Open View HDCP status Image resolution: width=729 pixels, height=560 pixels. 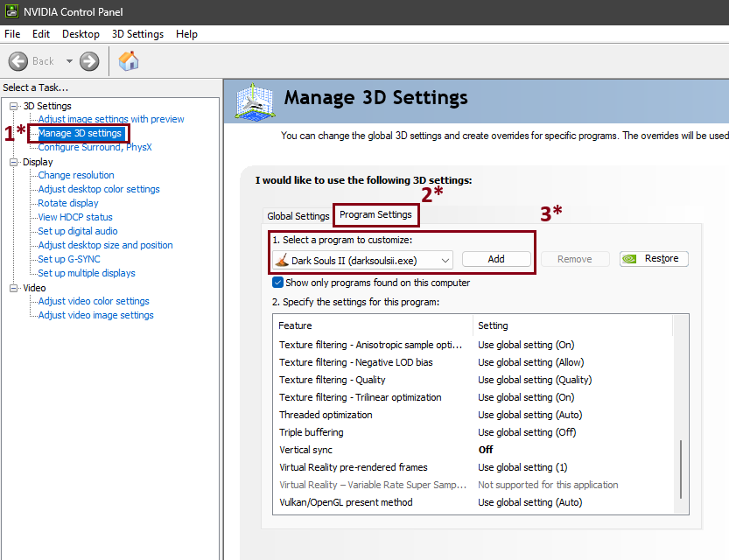(x=75, y=217)
